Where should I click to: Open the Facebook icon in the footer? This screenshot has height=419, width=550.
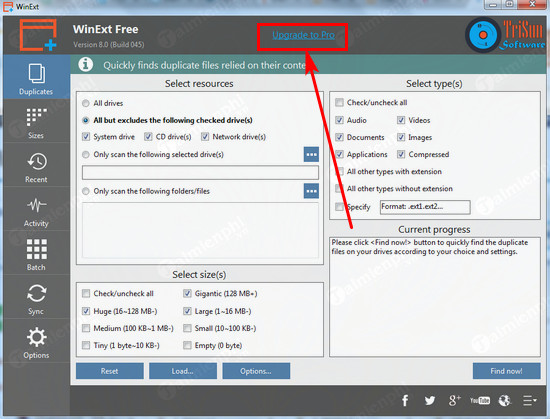[x=405, y=400]
